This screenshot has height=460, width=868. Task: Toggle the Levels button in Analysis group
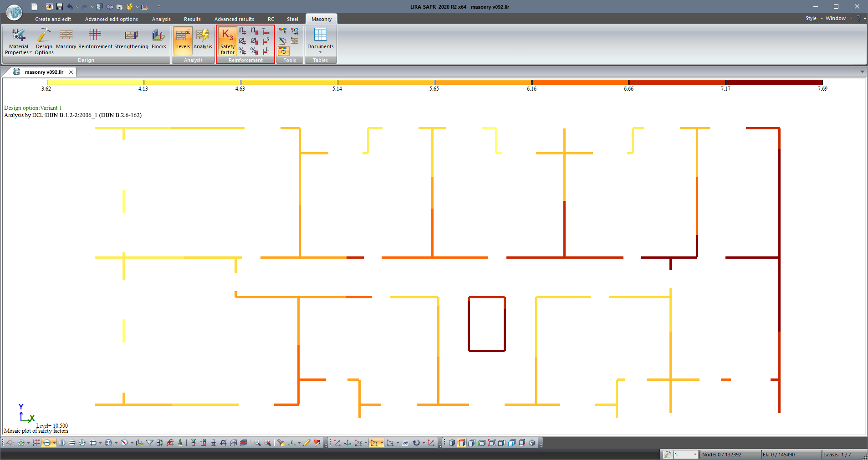183,39
